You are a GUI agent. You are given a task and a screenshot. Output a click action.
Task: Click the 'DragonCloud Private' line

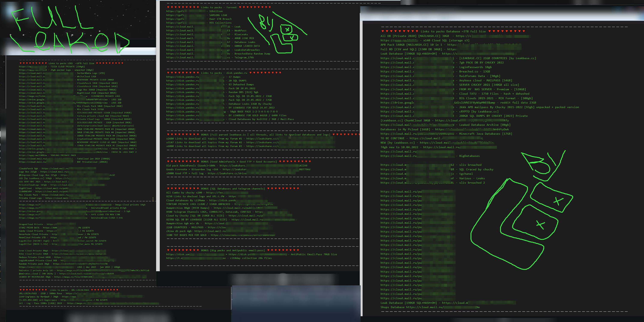tap(47, 224)
